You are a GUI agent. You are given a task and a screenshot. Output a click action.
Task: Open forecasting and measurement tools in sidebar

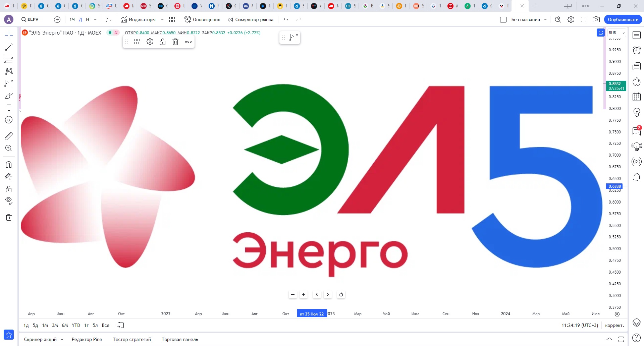point(9,83)
